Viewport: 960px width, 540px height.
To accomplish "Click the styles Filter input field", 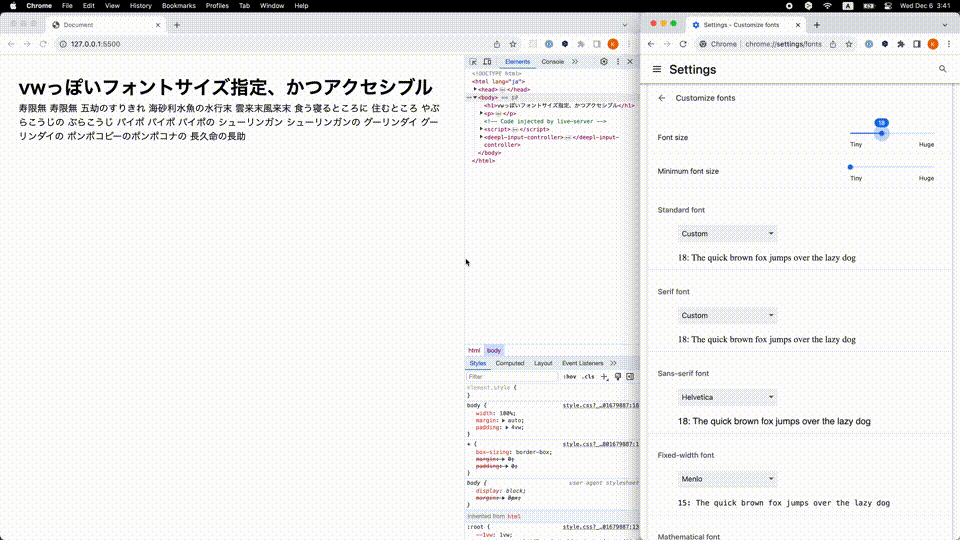I will point(512,377).
